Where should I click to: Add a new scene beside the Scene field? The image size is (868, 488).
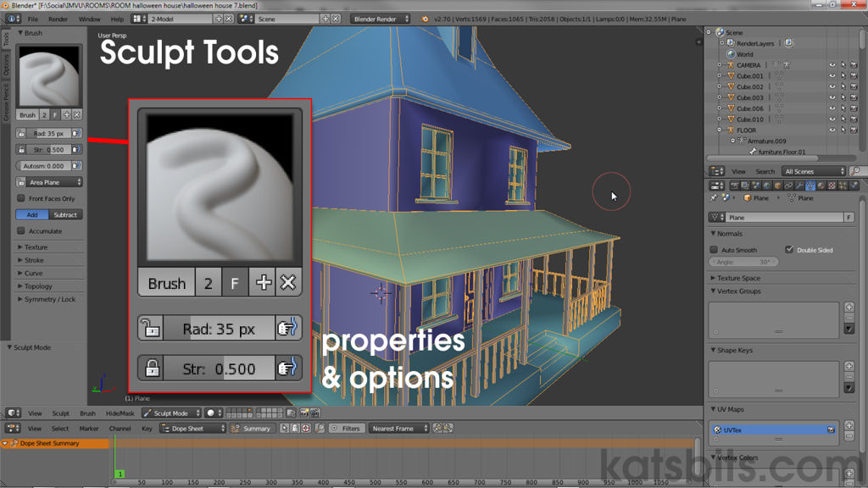tap(325, 19)
